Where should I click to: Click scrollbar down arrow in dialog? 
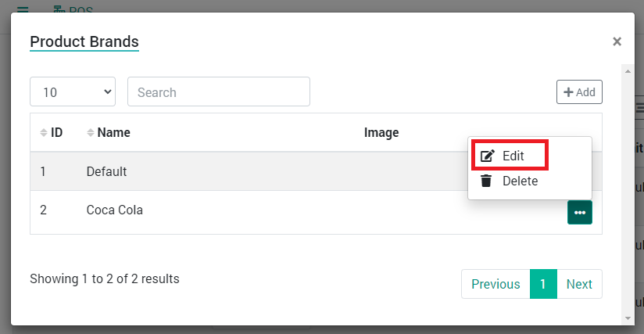click(628, 318)
